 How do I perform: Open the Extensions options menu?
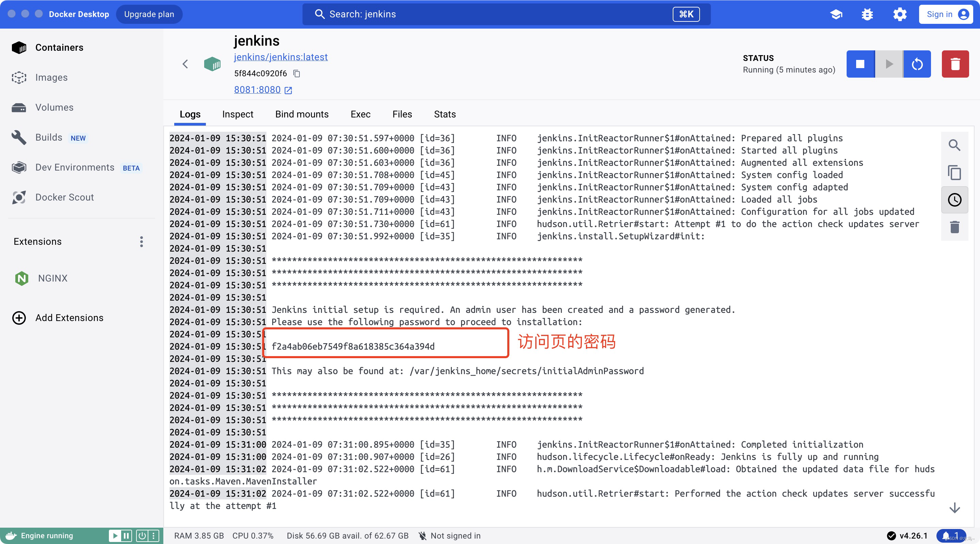pyautogui.click(x=142, y=242)
